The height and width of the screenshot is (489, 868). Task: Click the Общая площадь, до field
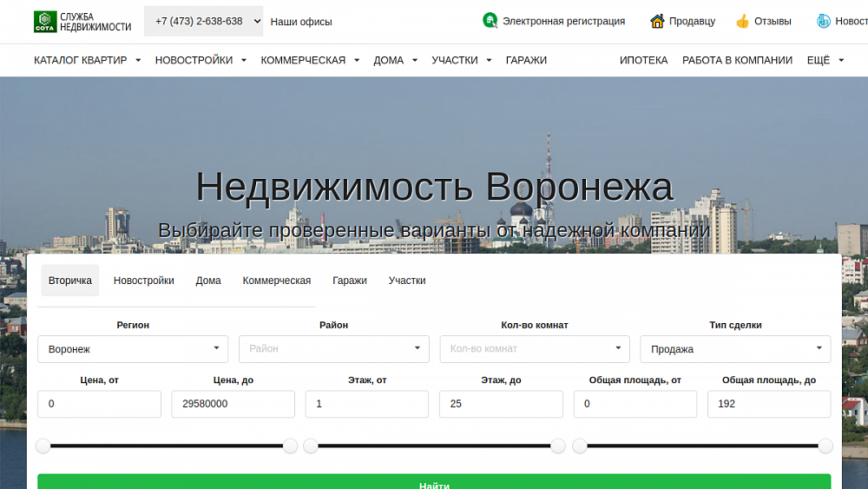click(769, 404)
